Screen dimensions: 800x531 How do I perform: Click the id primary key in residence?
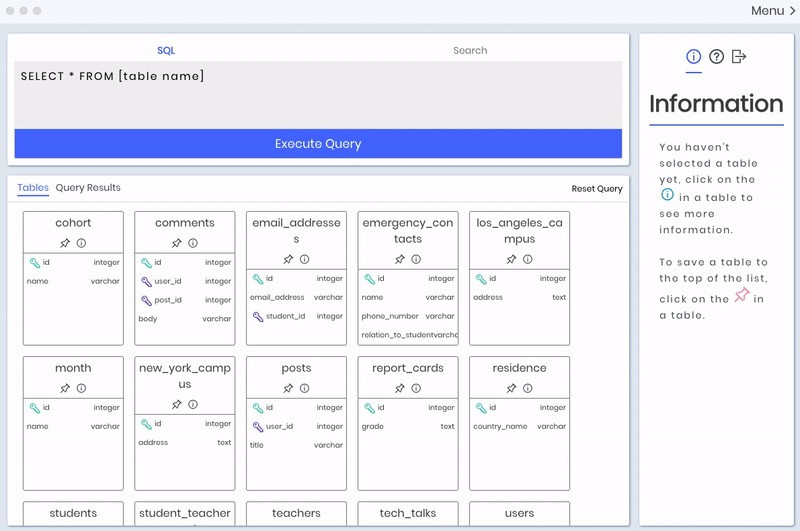coord(519,408)
